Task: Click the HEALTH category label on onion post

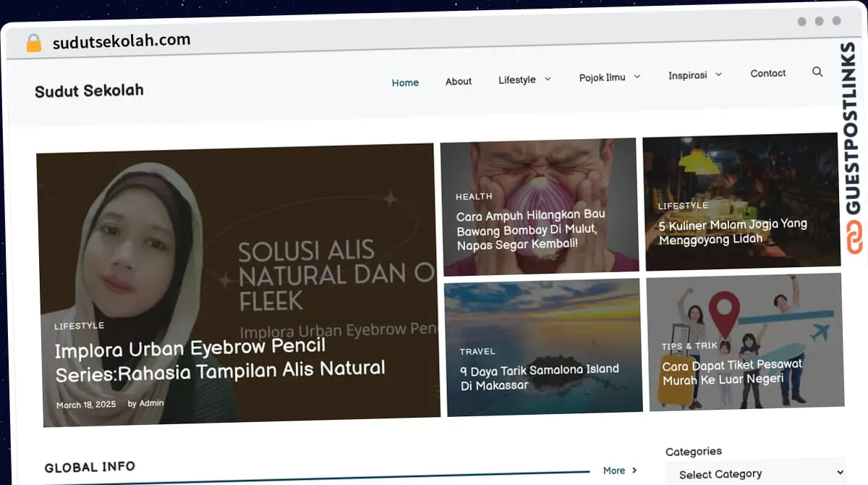Action: coord(474,196)
